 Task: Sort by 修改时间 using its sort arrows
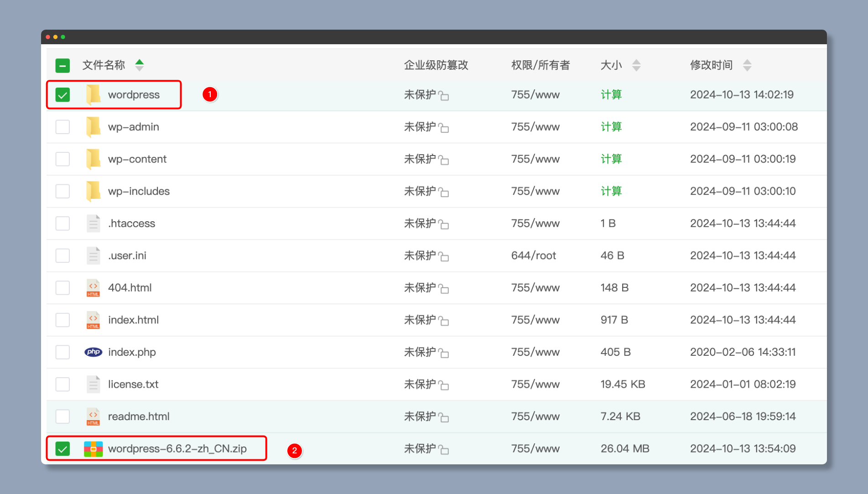[747, 65]
